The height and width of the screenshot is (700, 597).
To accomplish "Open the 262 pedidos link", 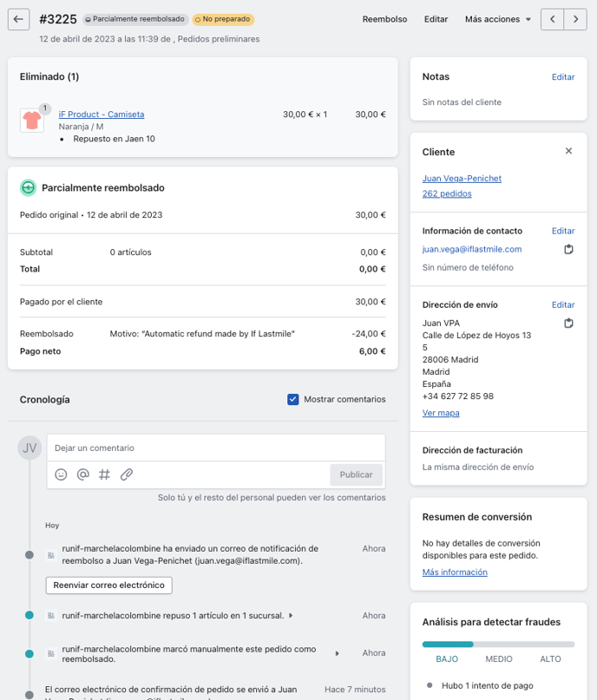I will (x=447, y=193).
